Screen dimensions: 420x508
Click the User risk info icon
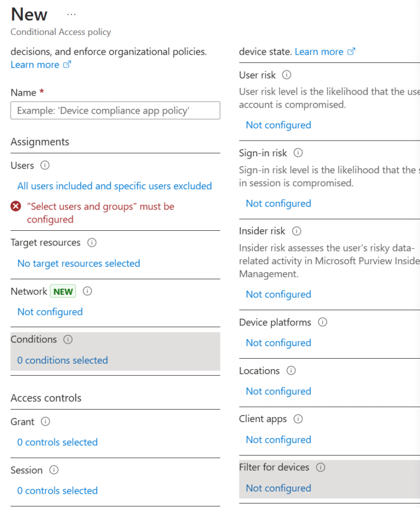click(x=287, y=75)
